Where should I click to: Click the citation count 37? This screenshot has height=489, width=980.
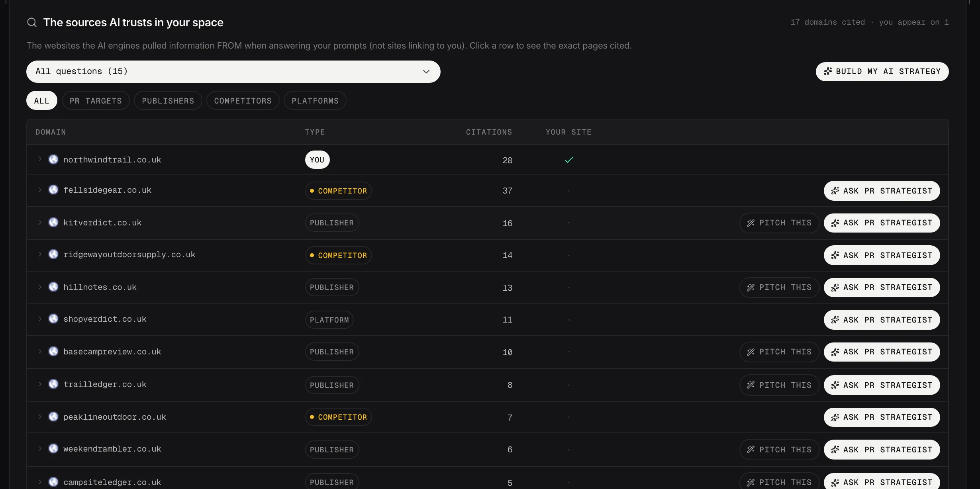coord(508,191)
